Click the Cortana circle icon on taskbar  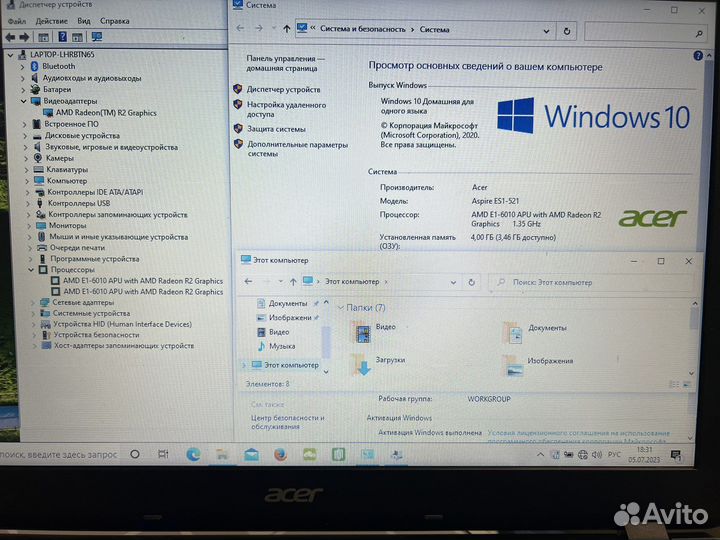click(x=135, y=454)
